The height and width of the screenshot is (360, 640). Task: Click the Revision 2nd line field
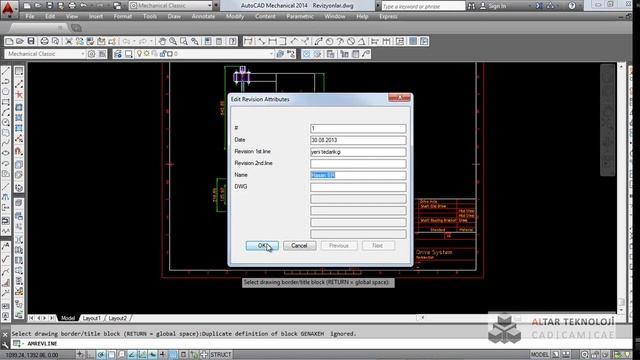pos(358,164)
